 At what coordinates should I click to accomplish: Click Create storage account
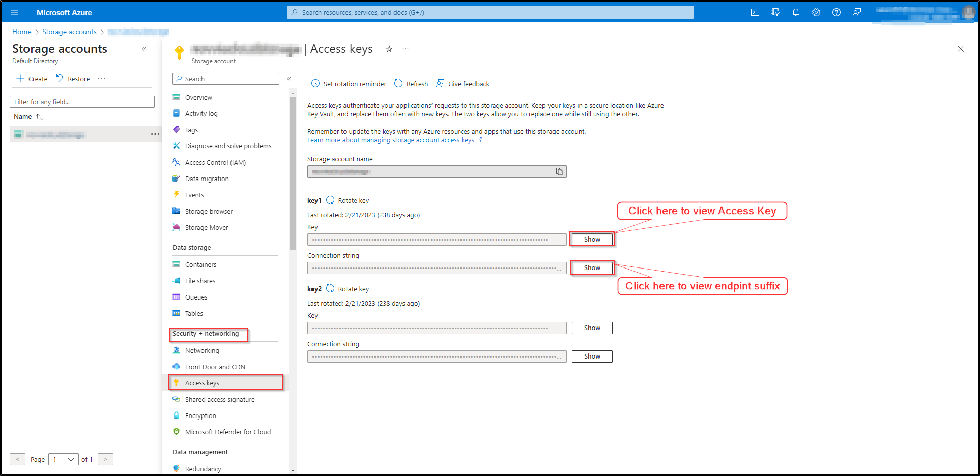click(32, 79)
